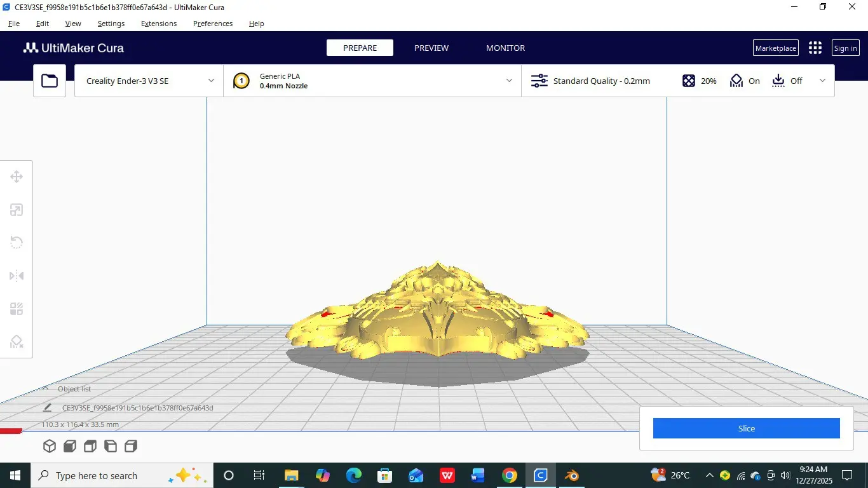Click the extruder 1 material icon
Viewport: 868px width, 488px height.
(241, 81)
